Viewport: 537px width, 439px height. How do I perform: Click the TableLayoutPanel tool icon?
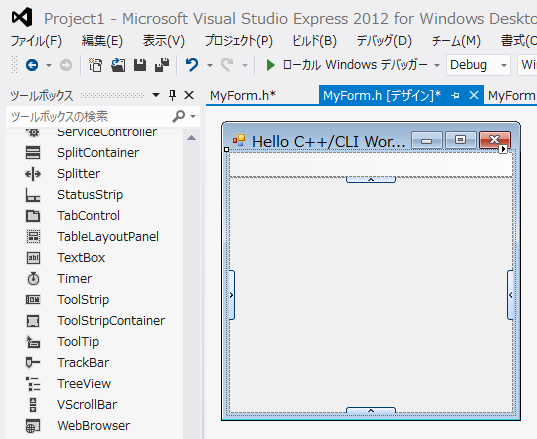pos(33,237)
